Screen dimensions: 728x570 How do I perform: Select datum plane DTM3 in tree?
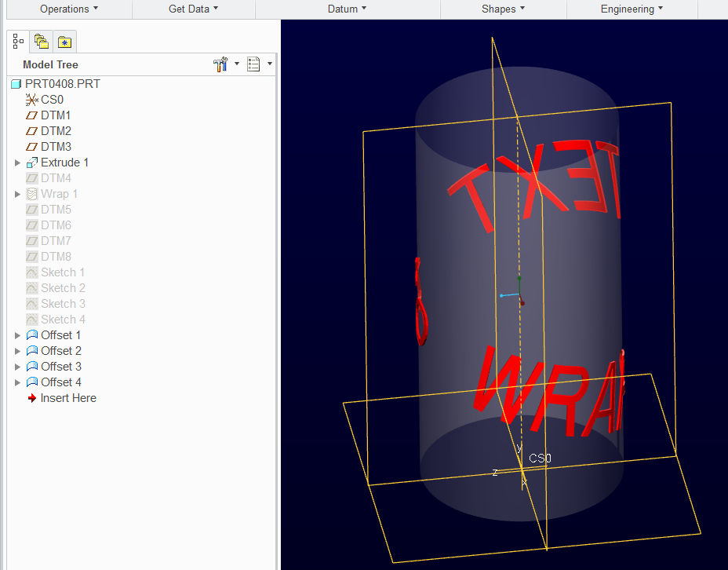(x=56, y=147)
